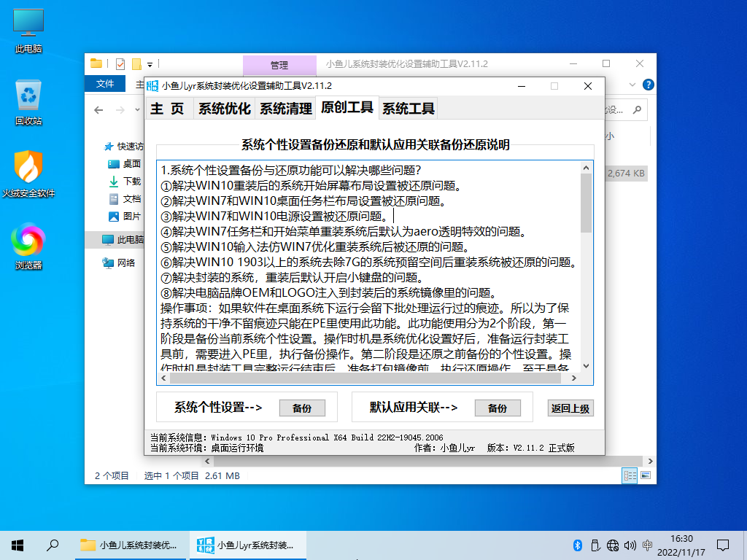Select 下载 in Explorer navigation pane

pyautogui.click(x=125, y=182)
